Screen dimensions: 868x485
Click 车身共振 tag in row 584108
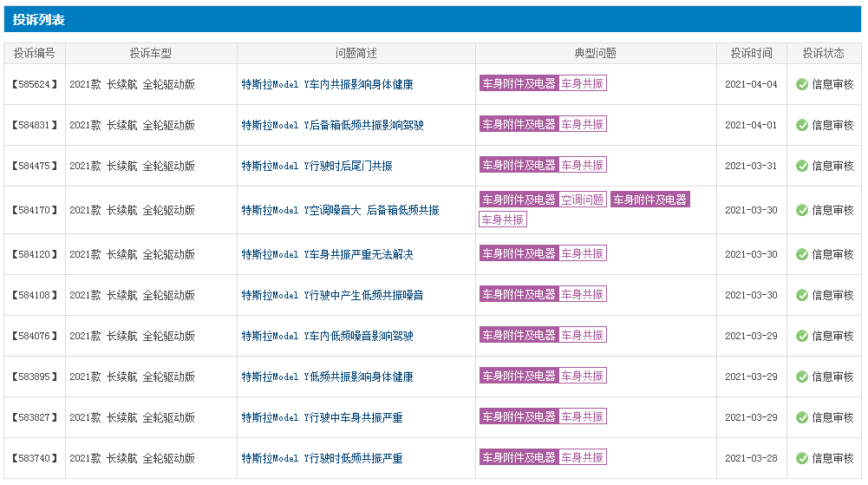pyautogui.click(x=583, y=294)
